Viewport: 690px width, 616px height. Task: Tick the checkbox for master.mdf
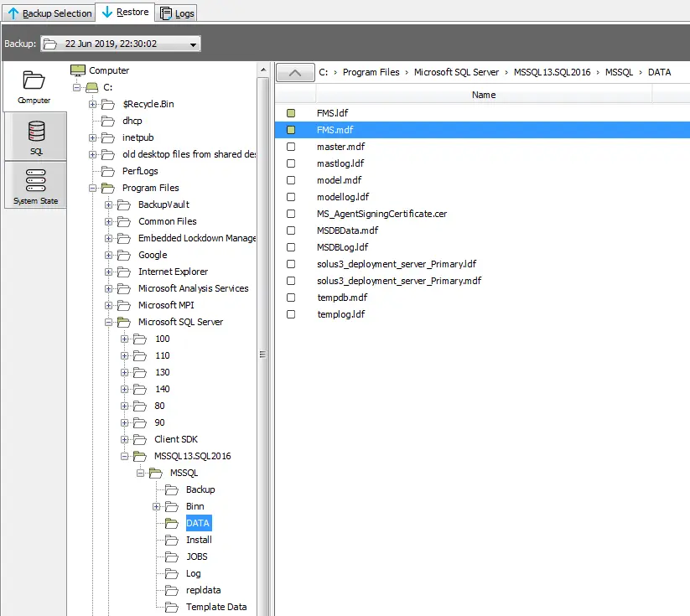tap(291, 147)
